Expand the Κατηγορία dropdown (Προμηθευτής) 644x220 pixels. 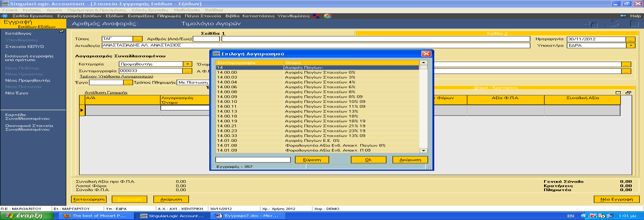pos(188,64)
